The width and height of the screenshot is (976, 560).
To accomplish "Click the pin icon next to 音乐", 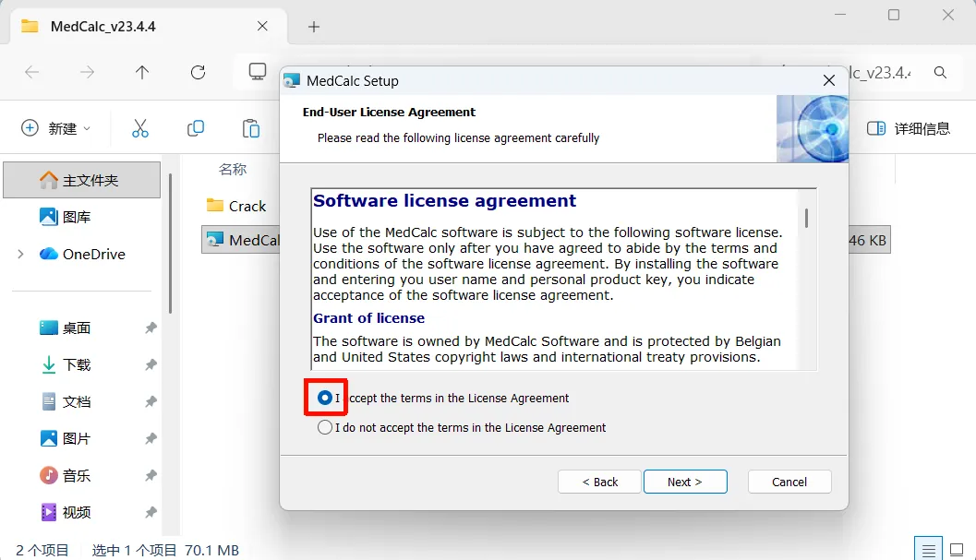I will tap(151, 475).
